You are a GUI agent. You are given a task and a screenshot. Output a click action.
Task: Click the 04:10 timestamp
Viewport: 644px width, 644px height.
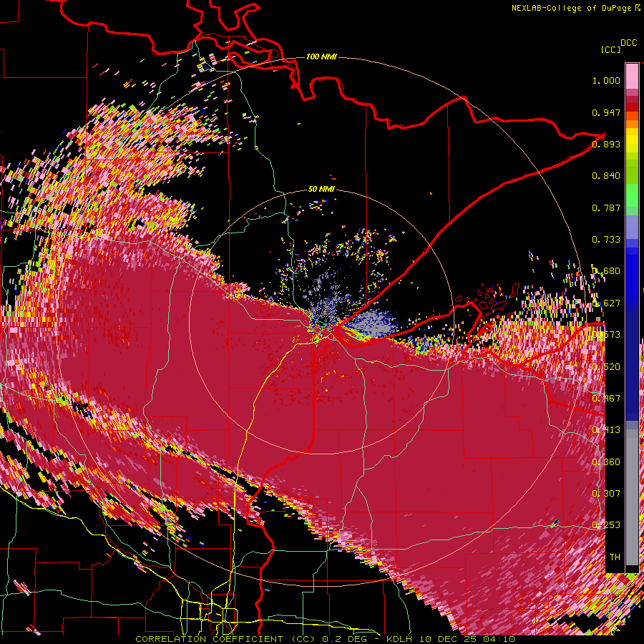coord(499,639)
